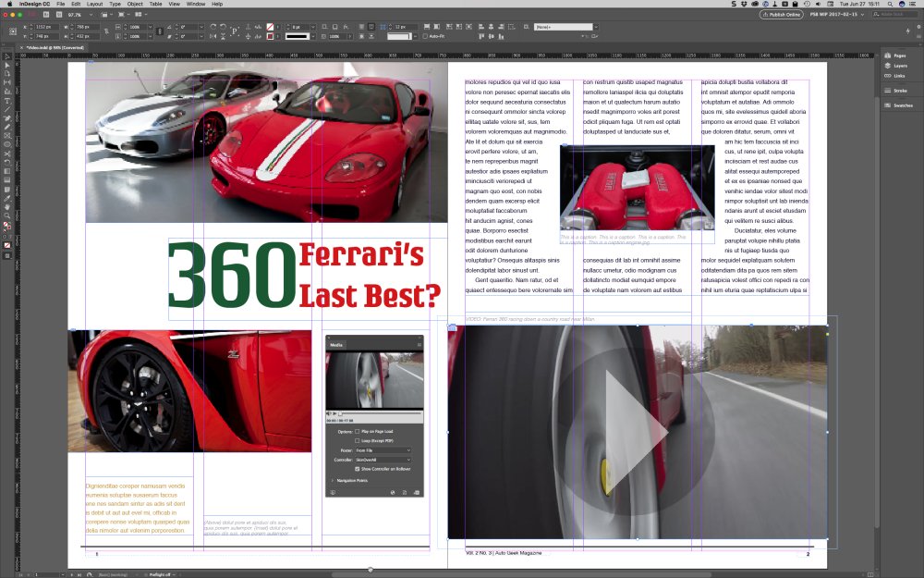The image size is (924, 578).
Task: Open the Table menu
Action: (155, 4)
